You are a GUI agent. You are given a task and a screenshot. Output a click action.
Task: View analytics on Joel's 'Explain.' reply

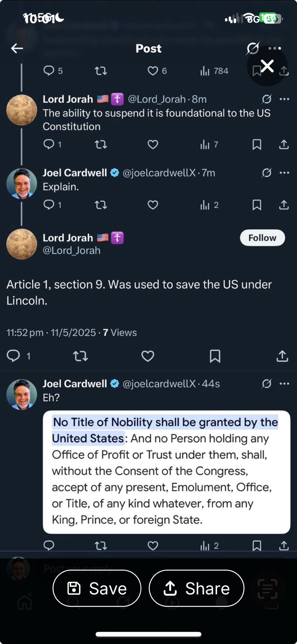[x=209, y=205]
